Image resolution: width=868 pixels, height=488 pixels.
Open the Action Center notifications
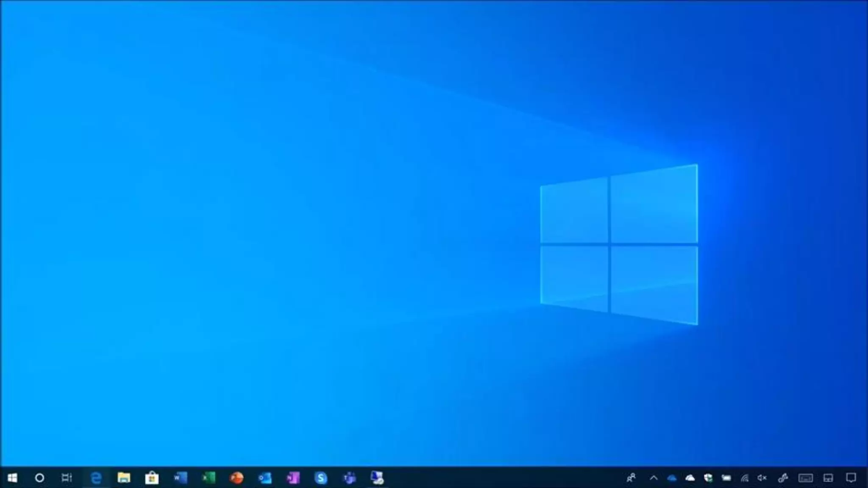(x=851, y=478)
